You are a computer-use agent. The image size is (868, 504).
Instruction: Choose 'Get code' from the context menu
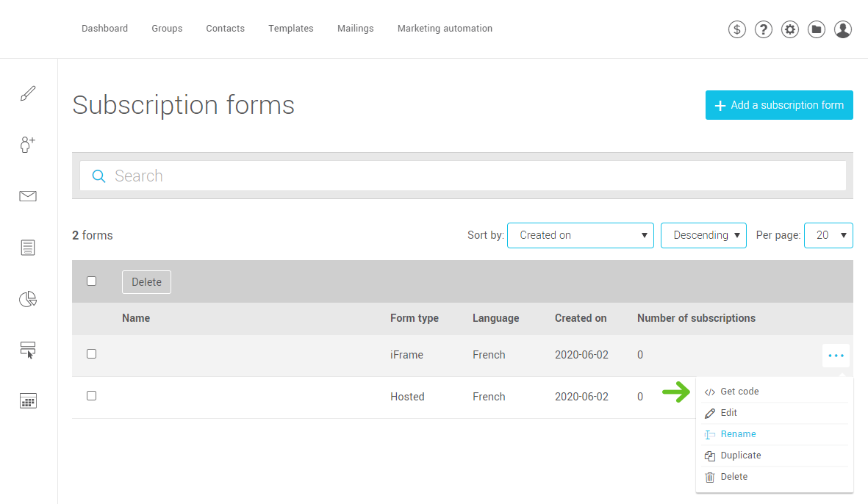tap(739, 392)
